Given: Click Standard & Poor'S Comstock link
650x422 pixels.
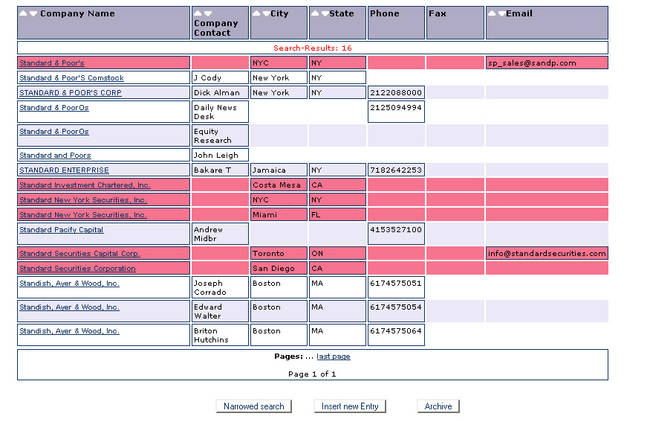Looking at the screenshot, I should click(x=71, y=78).
